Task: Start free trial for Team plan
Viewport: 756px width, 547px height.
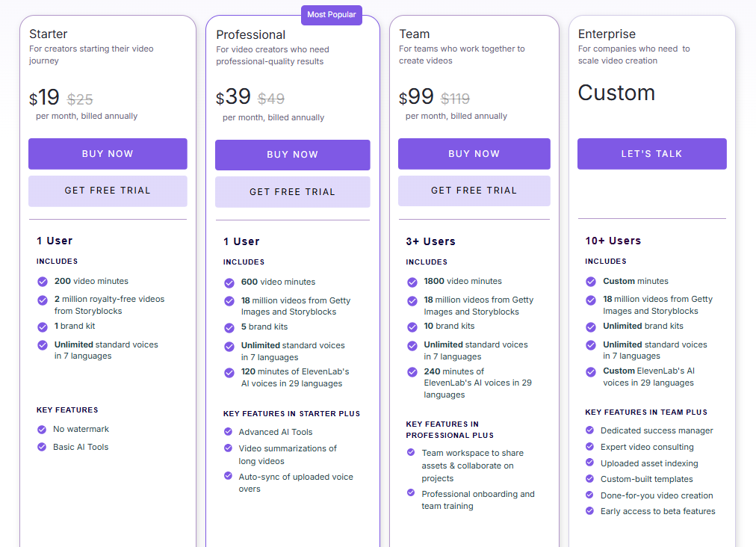Action: pyautogui.click(x=474, y=191)
